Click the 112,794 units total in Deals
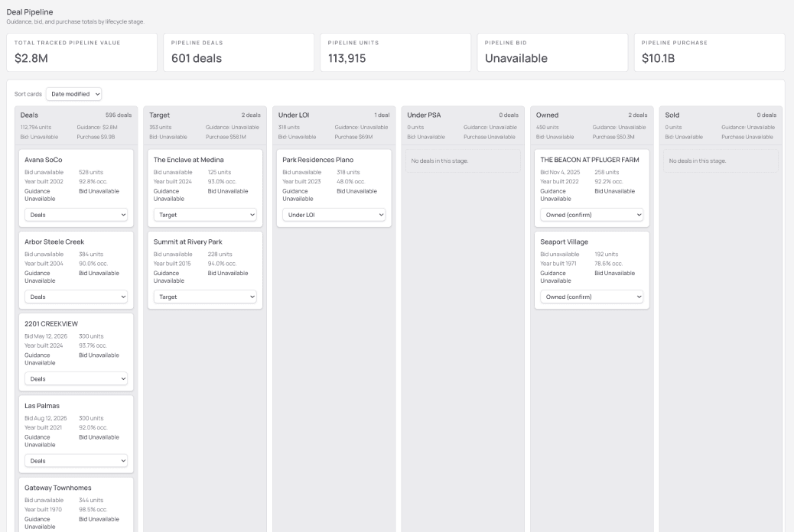 [36, 128]
